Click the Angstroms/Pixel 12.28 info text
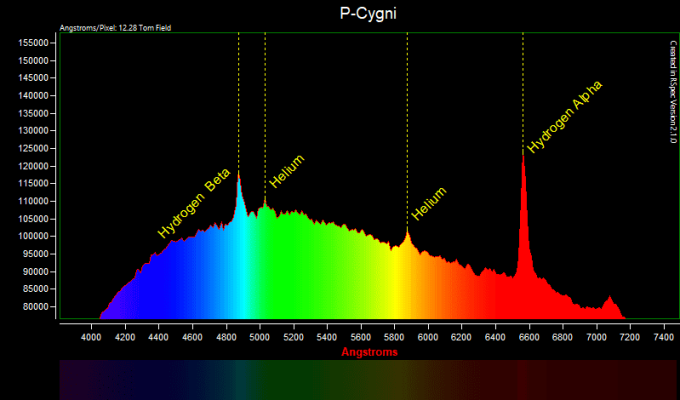 coord(116,27)
